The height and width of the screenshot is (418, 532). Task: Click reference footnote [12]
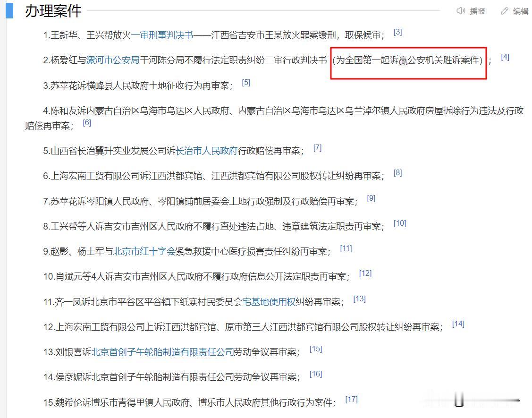[x=365, y=273]
